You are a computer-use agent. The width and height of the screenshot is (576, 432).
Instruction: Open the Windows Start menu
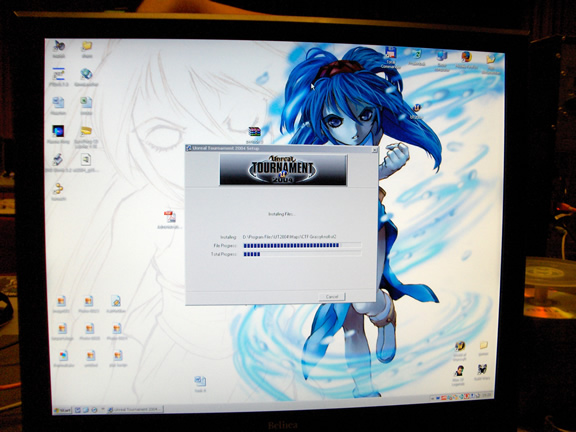(62, 410)
